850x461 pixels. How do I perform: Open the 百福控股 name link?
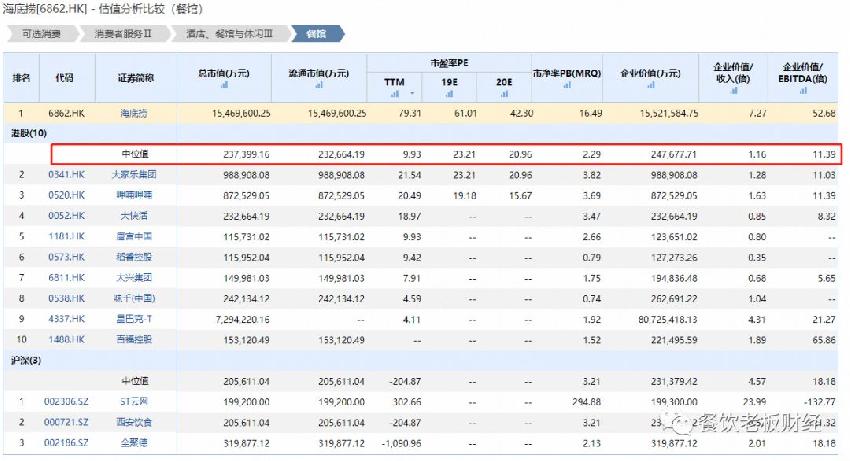pos(134,340)
